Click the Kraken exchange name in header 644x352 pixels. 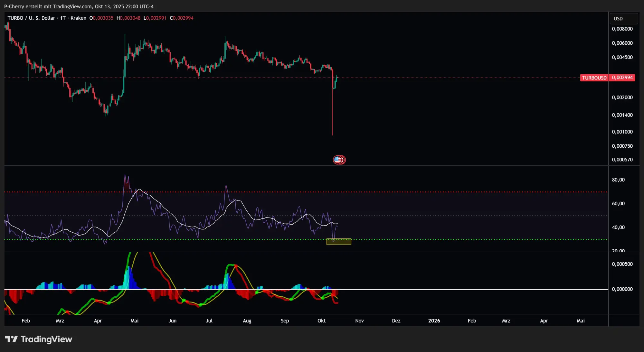(x=78, y=18)
